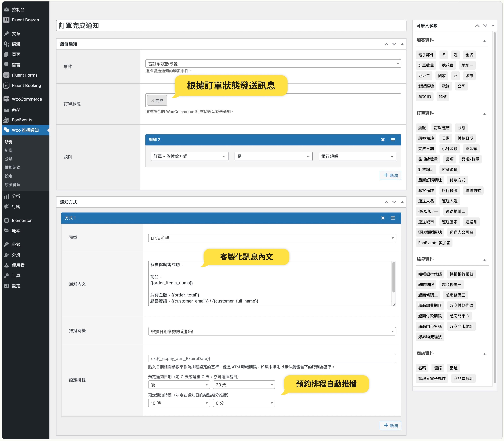Collapse the 顧客資料 section
504x441 pixels.
coord(484,41)
